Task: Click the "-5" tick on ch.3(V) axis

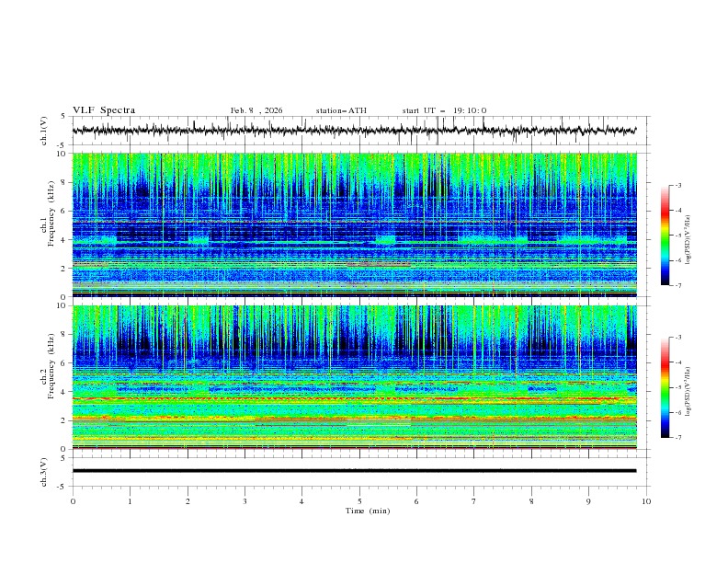Action: pyautogui.click(x=63, y=487)
